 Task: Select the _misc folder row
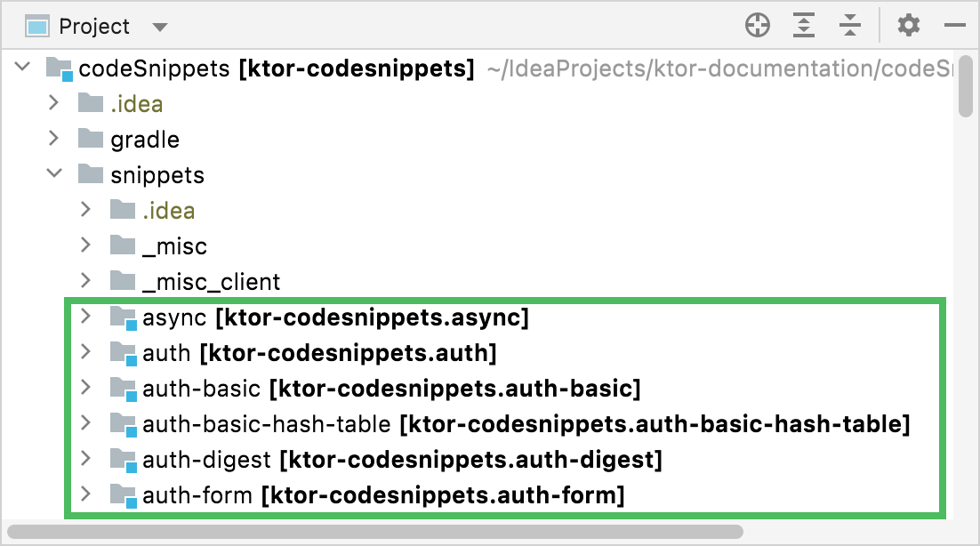[x=478, y=245]
